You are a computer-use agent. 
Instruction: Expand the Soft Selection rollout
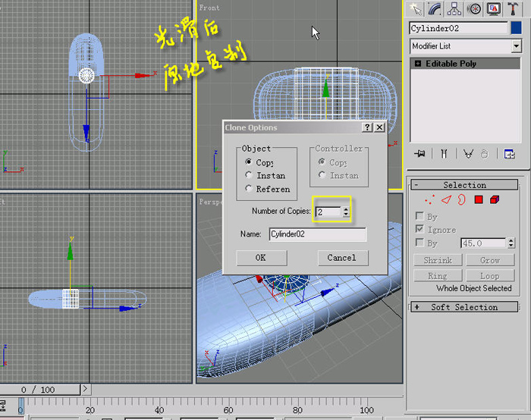coord(464,307)
